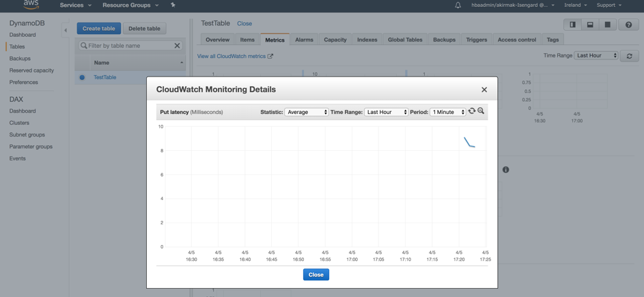Click the AWS logo in header
Viewport: 644px width, 297px height.
coord(31,5)
